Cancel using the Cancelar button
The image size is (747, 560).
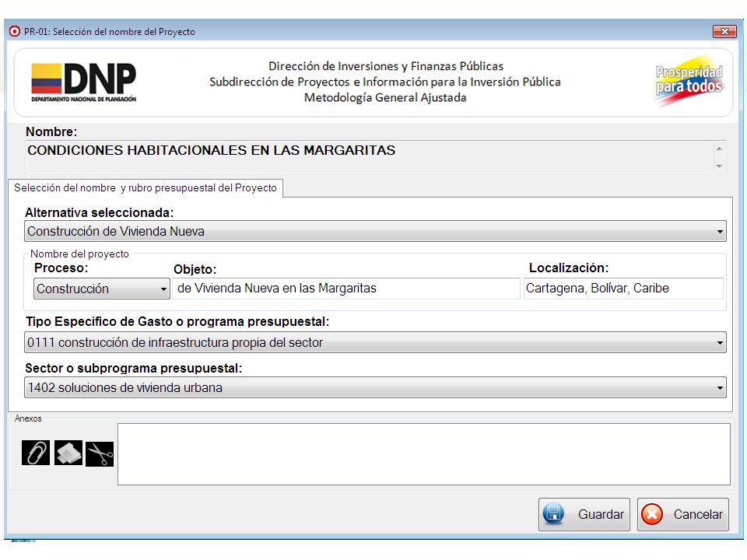[x=683, y=514]
